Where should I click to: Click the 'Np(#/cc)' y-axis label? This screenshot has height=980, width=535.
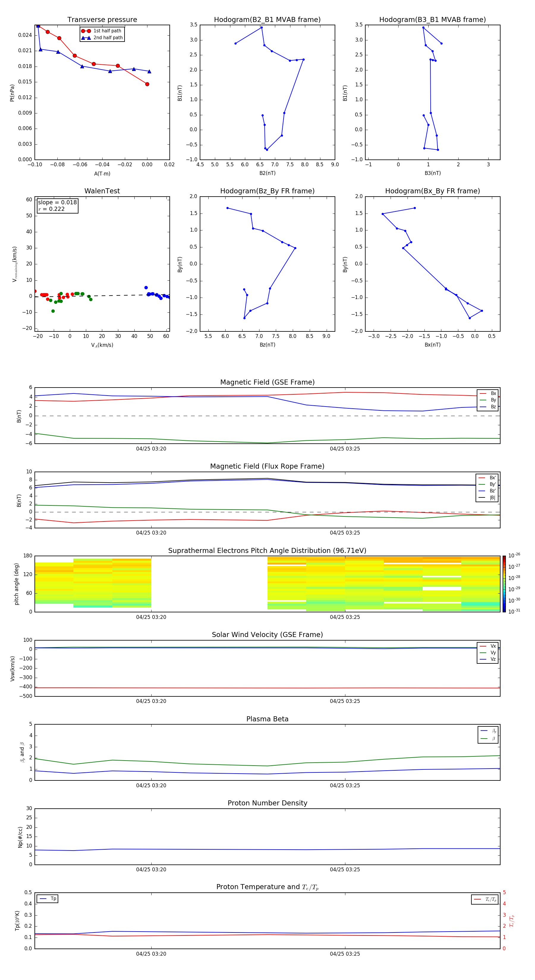(20, 837)
